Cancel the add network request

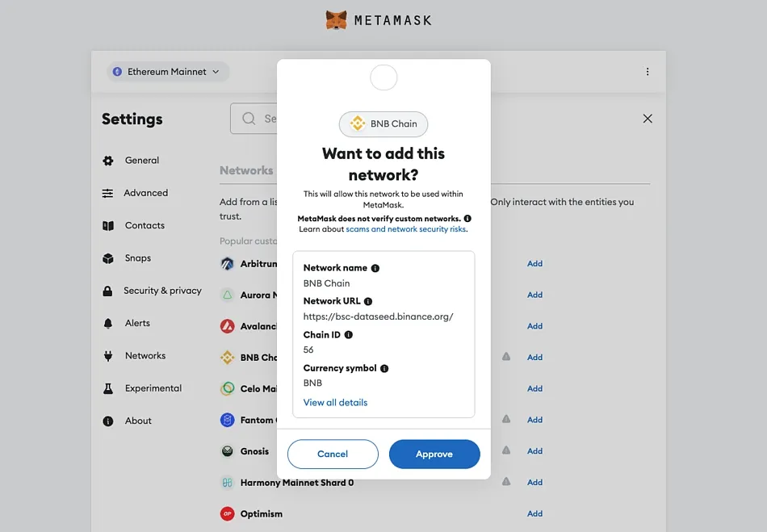333,454
